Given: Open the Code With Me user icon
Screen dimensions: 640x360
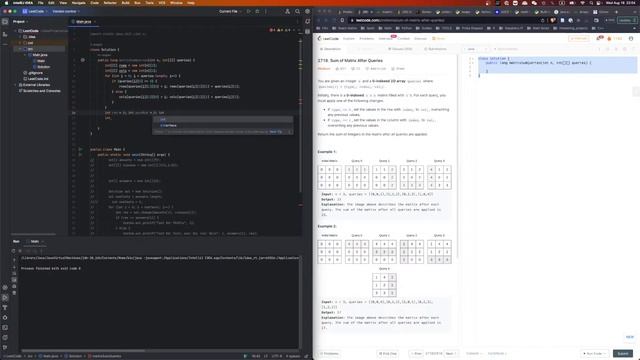Looking at the screenshot, I should (x=287, y=11).
